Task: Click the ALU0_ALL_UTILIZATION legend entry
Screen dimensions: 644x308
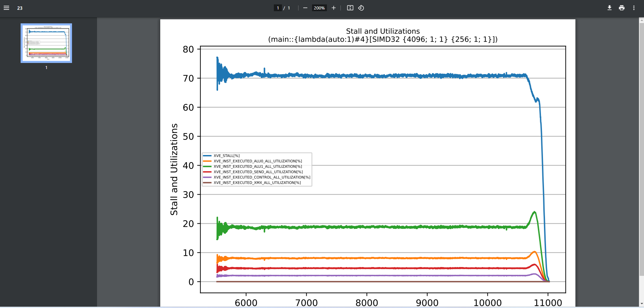Action: pyautogui.click(x=253, y=161)
